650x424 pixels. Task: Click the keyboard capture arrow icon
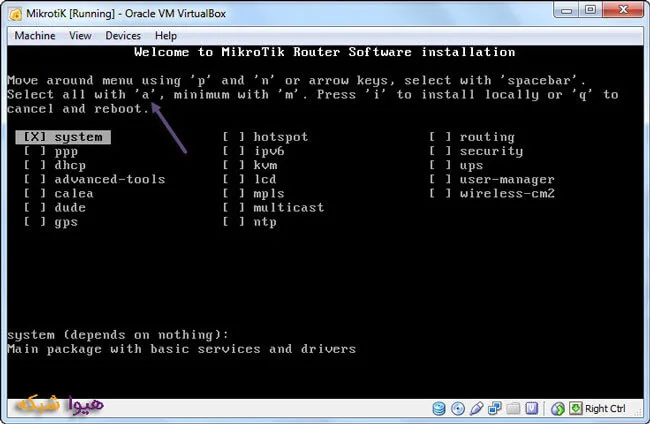[575, 408]
